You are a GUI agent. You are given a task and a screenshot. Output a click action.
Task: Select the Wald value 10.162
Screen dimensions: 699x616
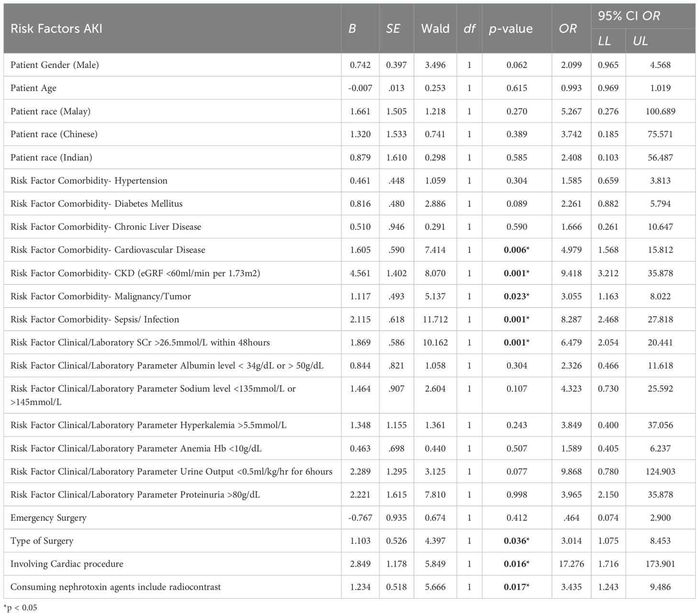[435, 343]
